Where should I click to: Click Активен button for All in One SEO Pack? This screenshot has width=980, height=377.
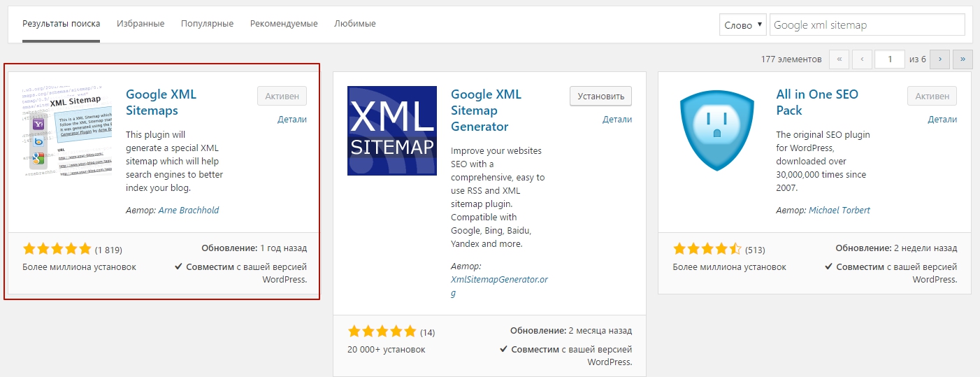point(932,96)
